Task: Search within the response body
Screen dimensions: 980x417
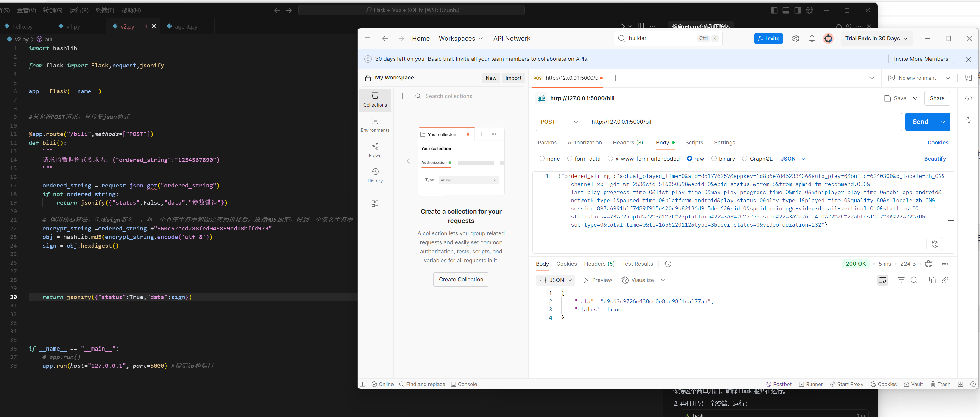Action: 914,280
